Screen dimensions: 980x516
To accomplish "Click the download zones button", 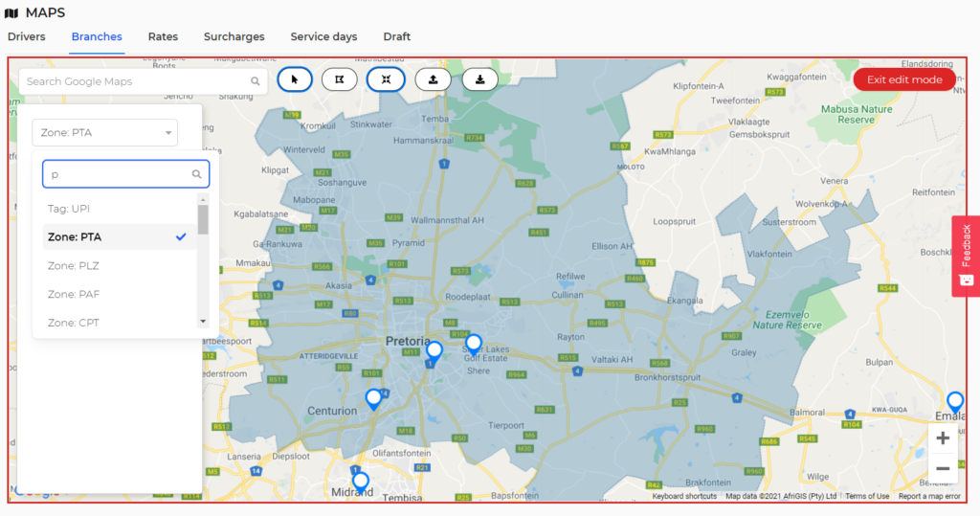I will point(480,79).
